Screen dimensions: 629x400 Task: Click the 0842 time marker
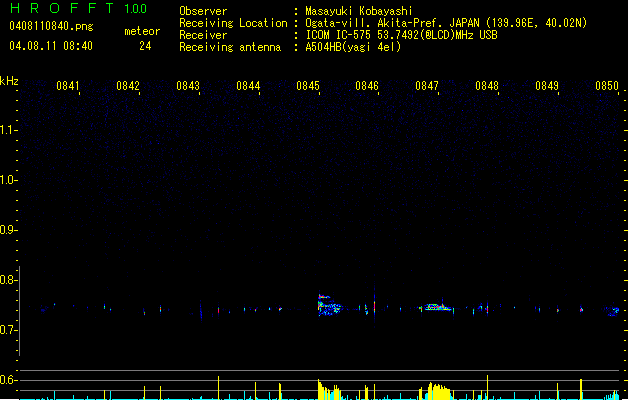[128, 86]
